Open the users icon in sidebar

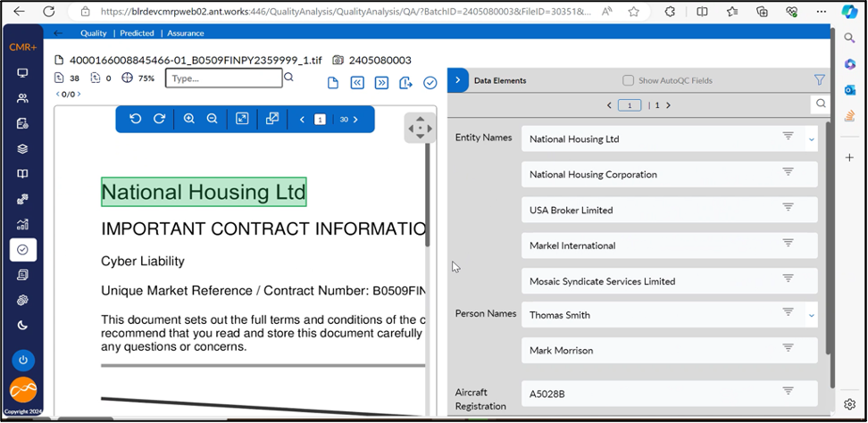pyautogui.click(x=23, y=98)
